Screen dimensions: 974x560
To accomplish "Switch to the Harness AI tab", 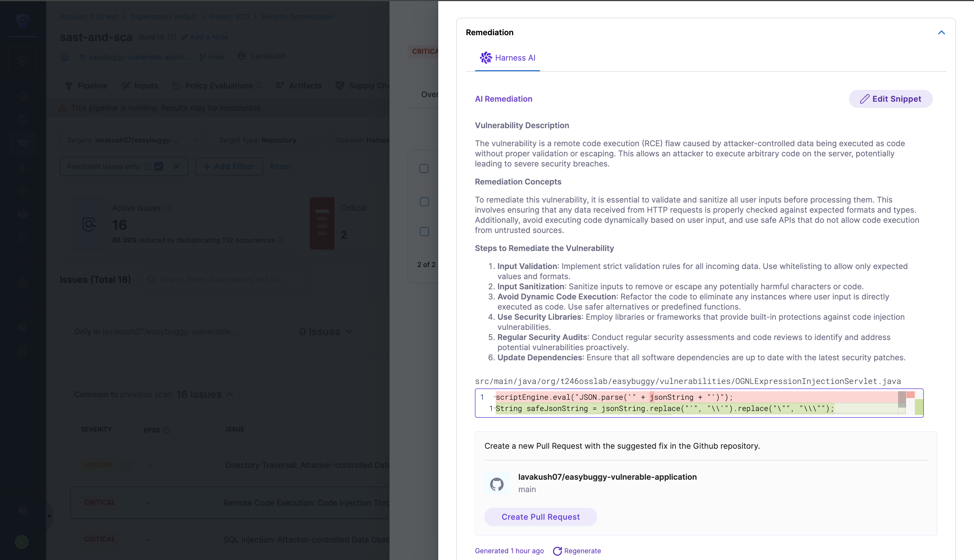I will [x=507, y=58].
